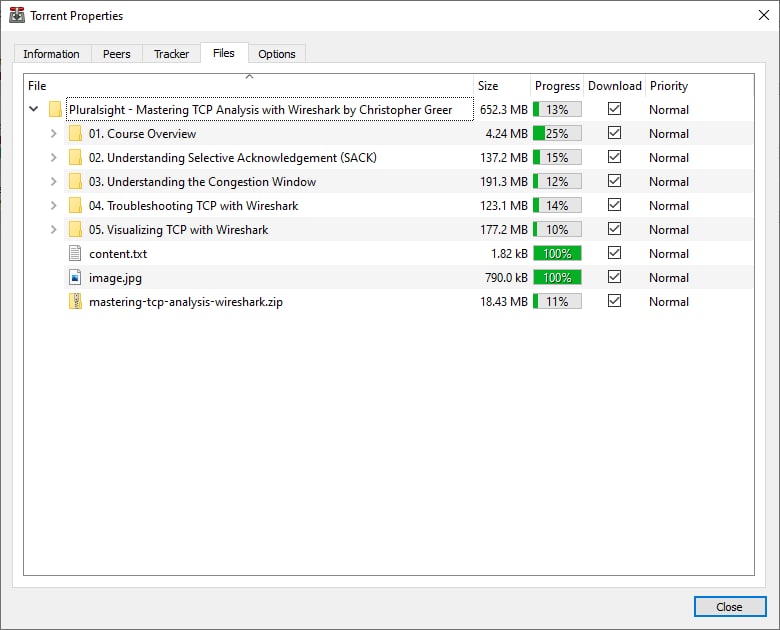
Task: Collapse the Pluralsight root folder tree
Action: [x=33, y=108]
